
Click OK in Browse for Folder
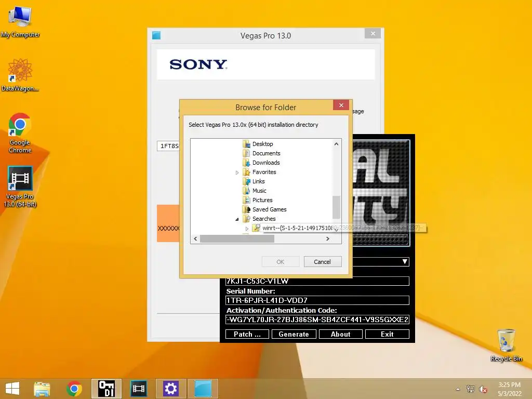pos(280,262)
